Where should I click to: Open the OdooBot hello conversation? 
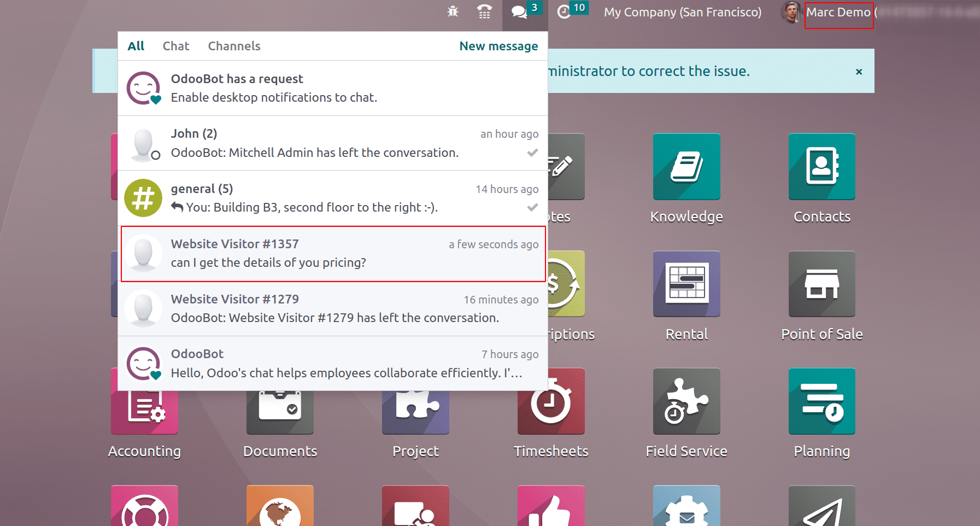[x=333, y=363]
